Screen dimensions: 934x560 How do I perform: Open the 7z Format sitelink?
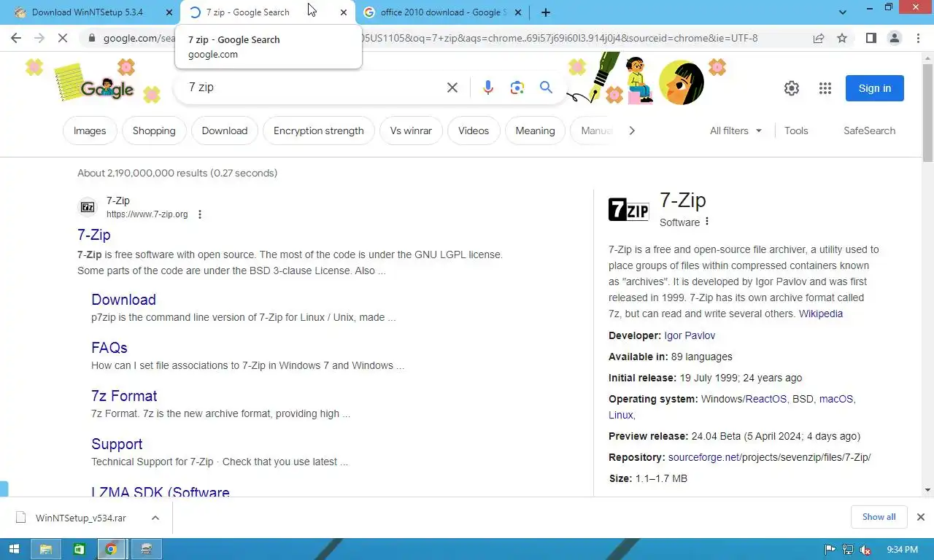click(x=124, y=396)
